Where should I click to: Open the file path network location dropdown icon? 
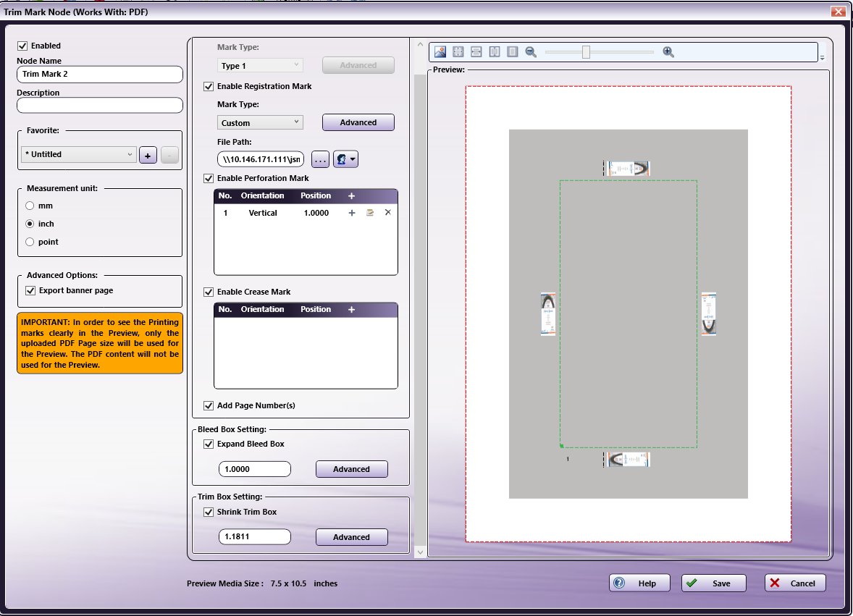point(345,159)
